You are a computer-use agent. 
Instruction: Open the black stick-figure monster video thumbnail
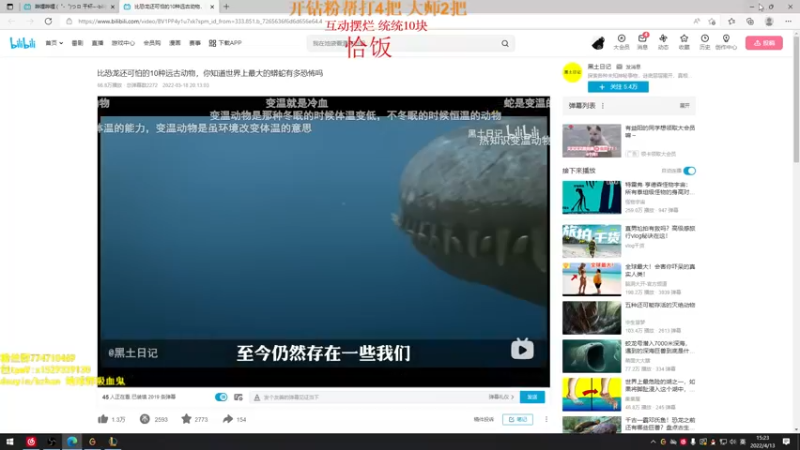[592, 197]
